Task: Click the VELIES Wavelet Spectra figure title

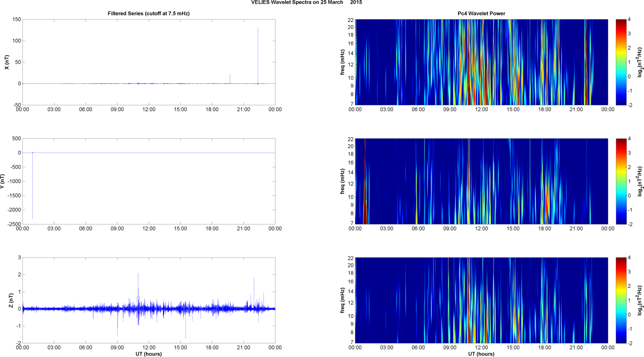Action: [x=306, y=3]
